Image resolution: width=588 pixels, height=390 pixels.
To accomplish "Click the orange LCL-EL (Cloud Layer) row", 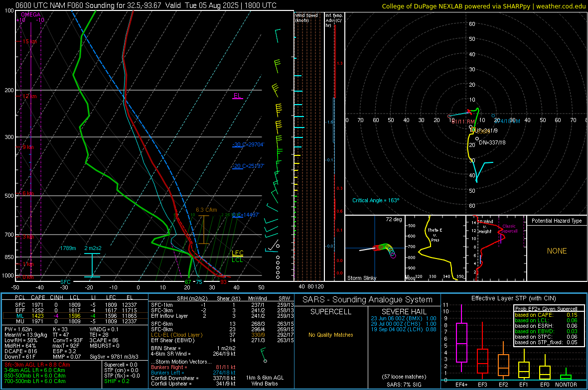I will pos(222,335).
